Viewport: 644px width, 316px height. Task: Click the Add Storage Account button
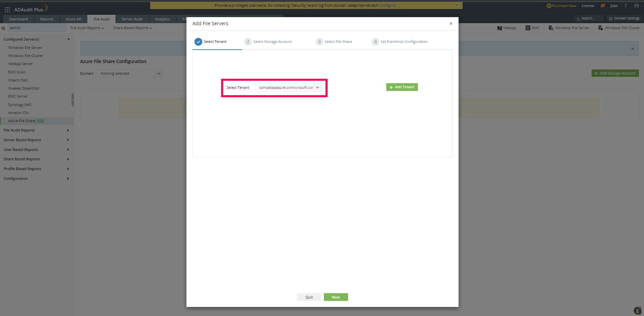[615, 73]
